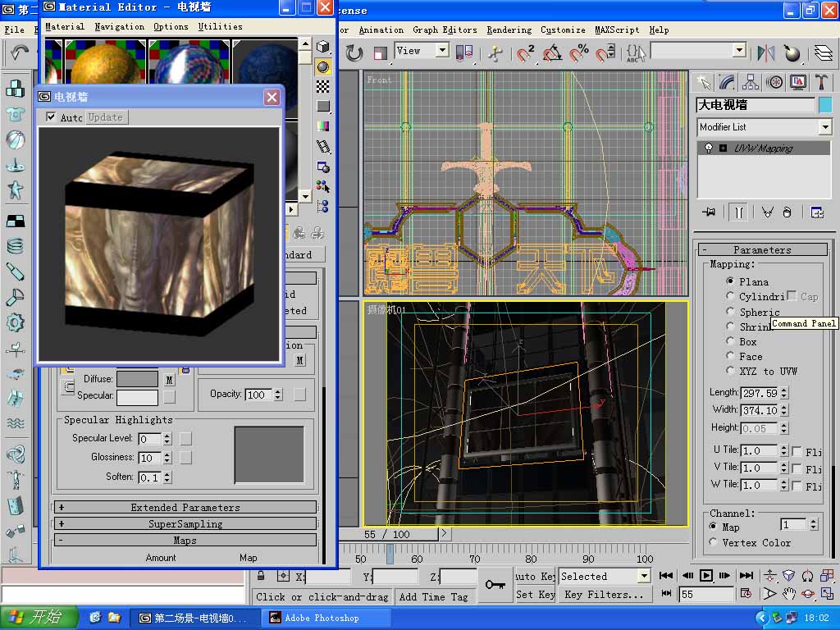Open the Hierarchy tab in command panel
840x630 pixels.
(751, 82)
